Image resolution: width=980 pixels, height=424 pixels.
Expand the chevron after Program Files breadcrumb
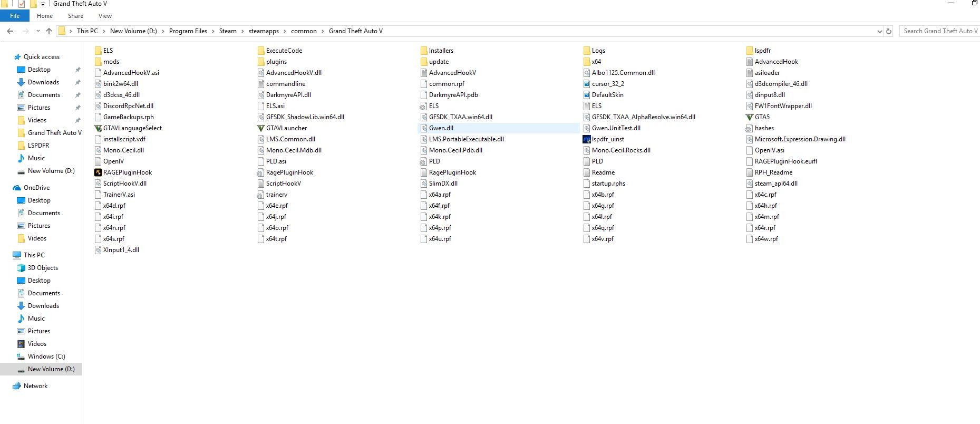click(x=213, y=31)
